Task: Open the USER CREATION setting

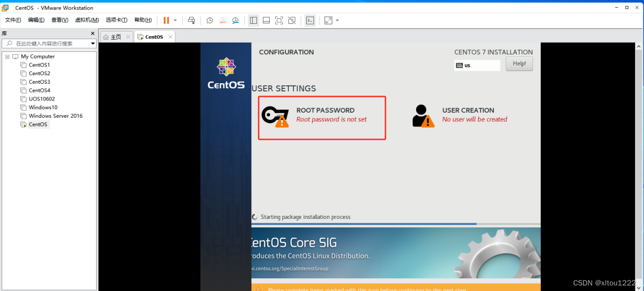Action: click(459, 115)
